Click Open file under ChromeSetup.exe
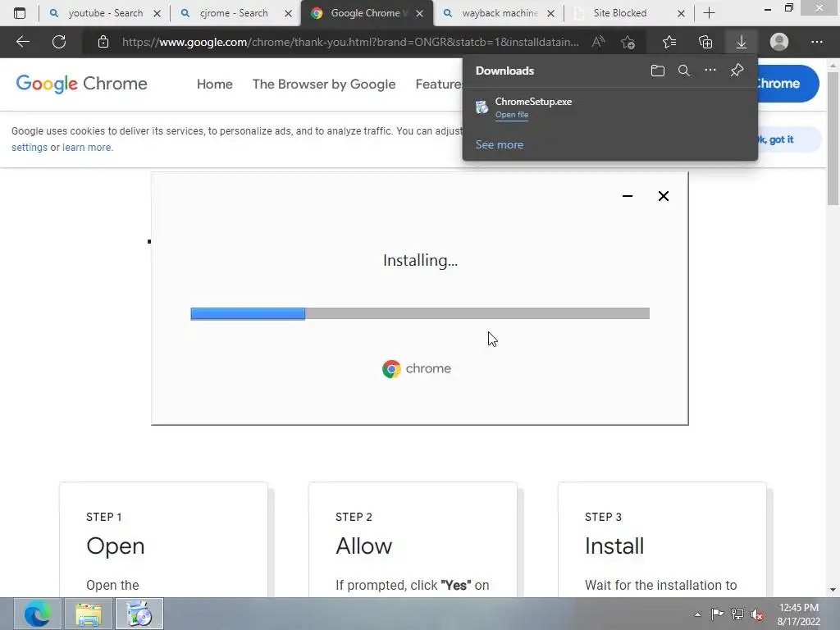 point(512,115)
